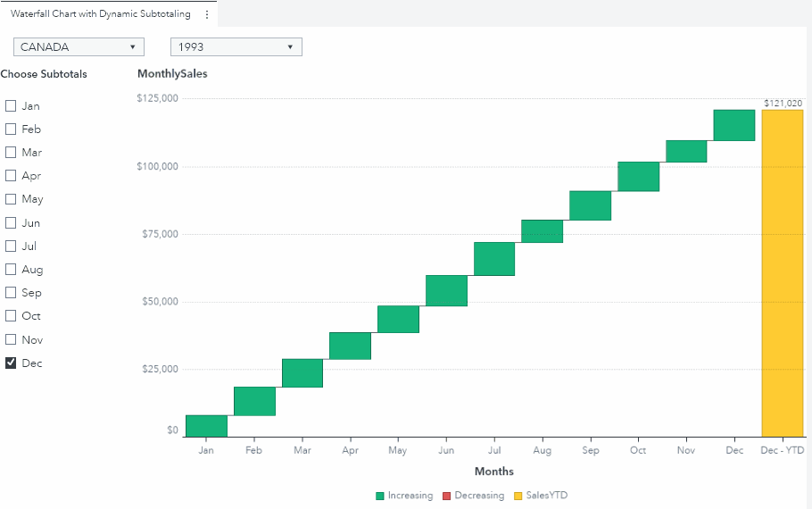
Task: Click the Increasing legend green swatch
Action: tap(380, 496)
